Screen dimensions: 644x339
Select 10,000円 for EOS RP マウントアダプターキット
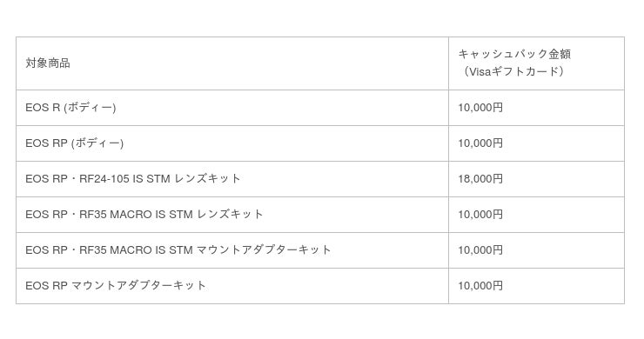point(480,286)
